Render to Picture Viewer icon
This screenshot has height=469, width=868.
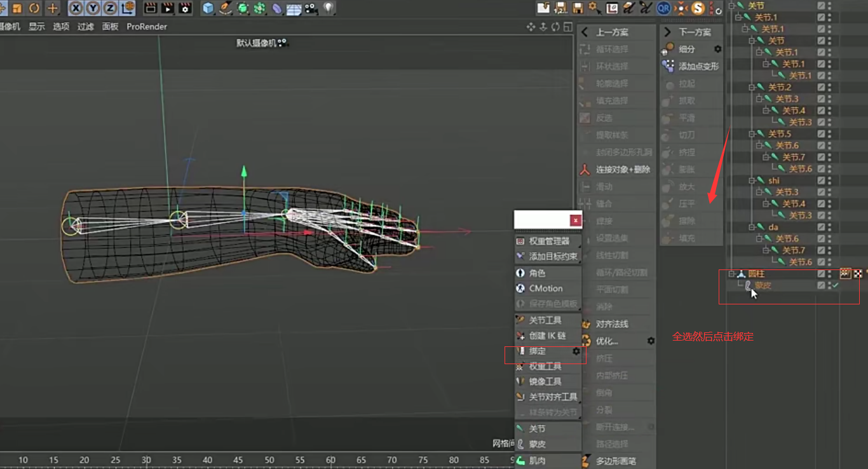click(168, 8)
